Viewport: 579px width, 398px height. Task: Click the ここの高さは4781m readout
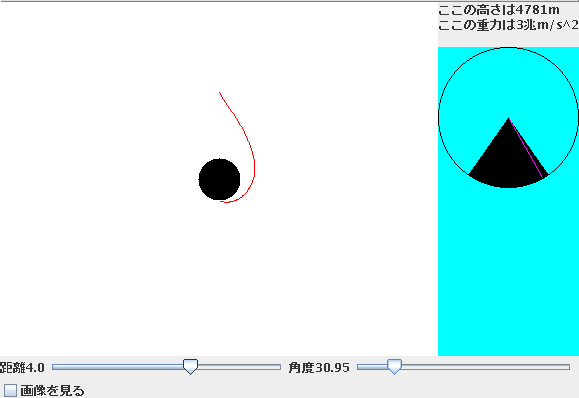pos(499,10)
